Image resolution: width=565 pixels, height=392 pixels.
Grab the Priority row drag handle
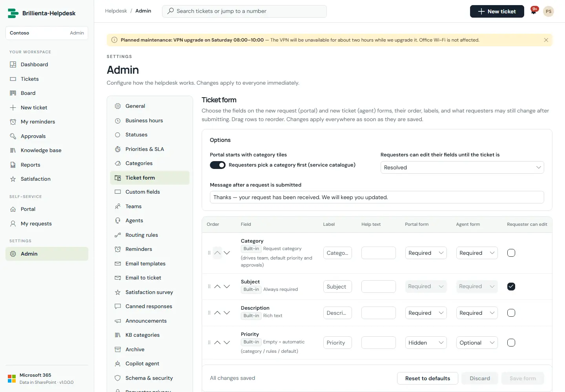[209, 343]
